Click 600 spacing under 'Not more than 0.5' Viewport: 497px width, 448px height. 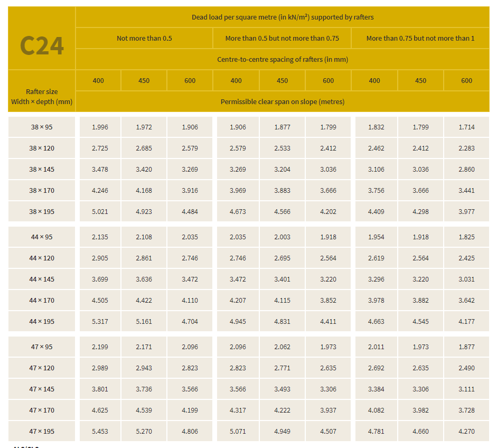click(190, 80)
